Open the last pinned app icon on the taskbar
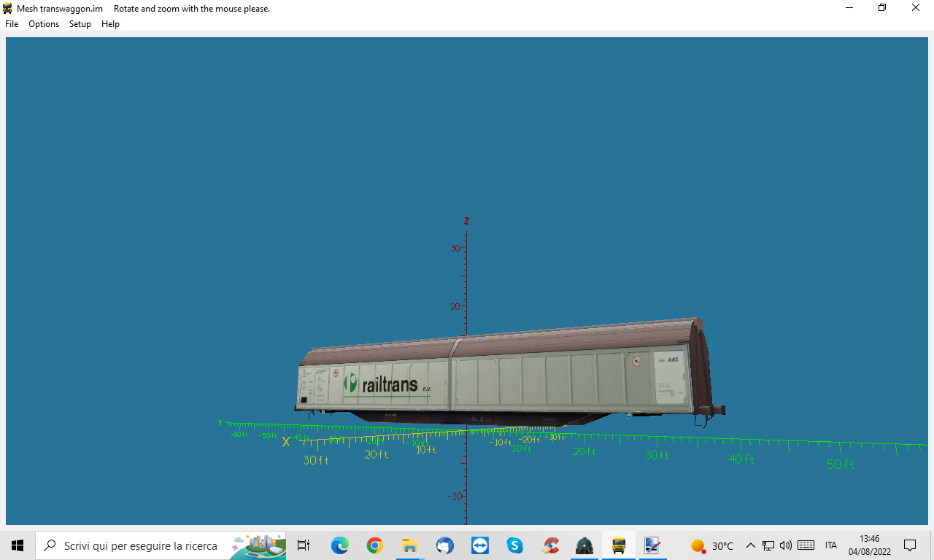Screen dimensions: 934x560 click(x=652, y=545)
